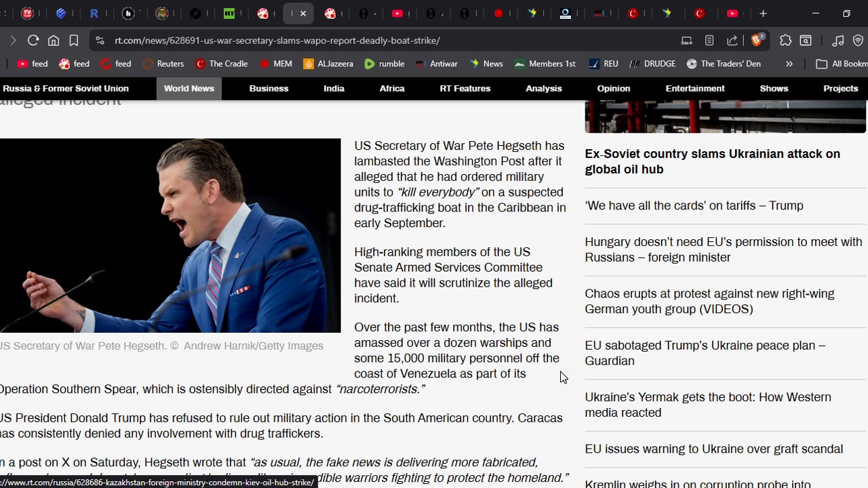Open site settings icon in address bar

tap(100, 41)
